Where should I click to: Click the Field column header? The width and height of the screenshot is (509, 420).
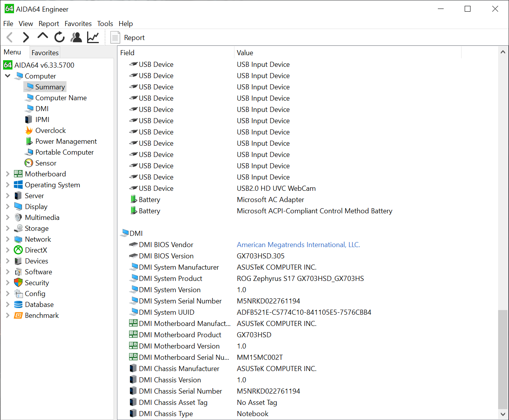[x=176, y=52]
